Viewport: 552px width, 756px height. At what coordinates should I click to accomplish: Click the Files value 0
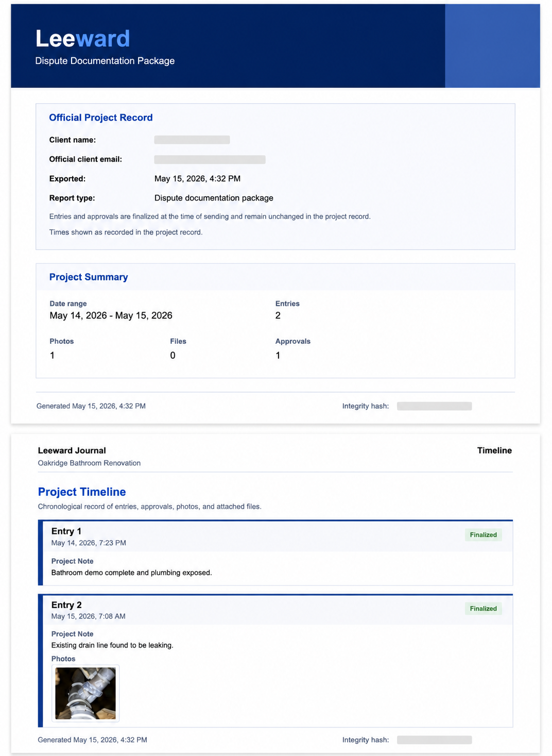pos(173,356)
